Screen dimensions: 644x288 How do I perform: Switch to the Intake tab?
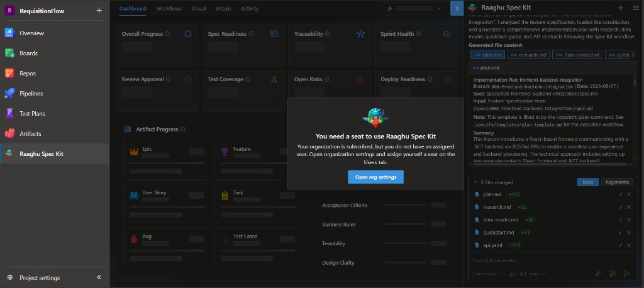223,9
